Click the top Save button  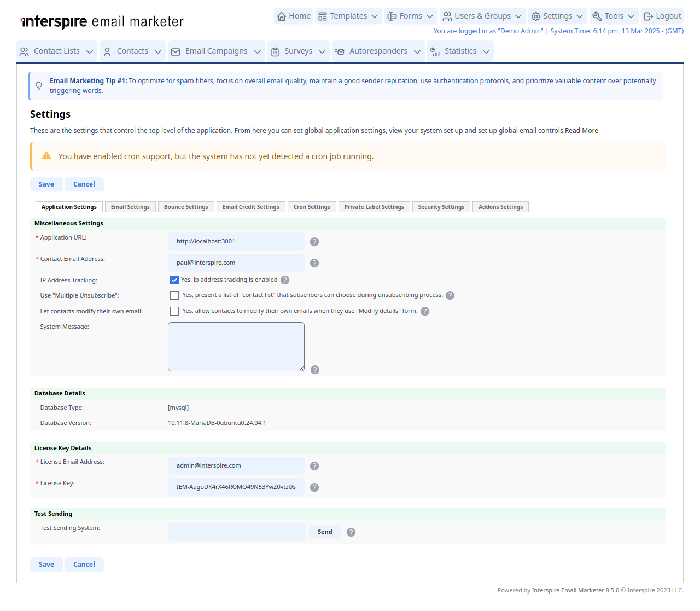point(46,184)
